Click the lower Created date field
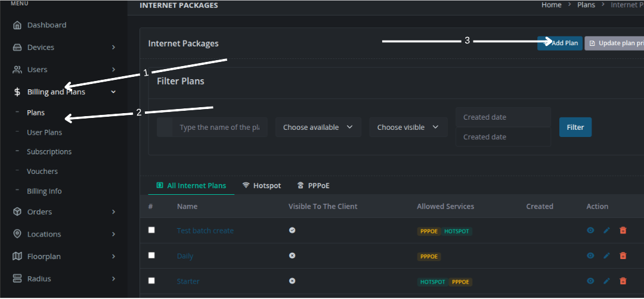644x299 pixels. tap(503, 137)
